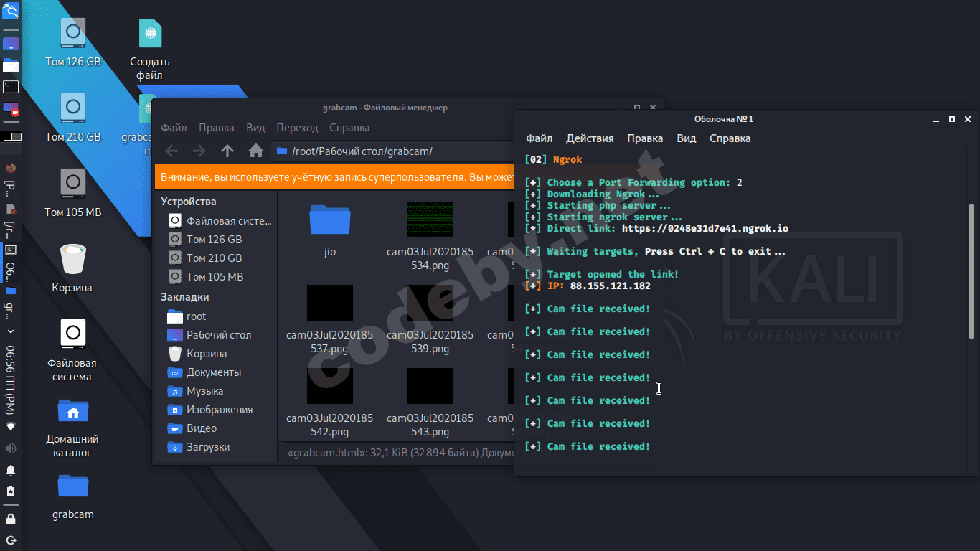This screenshot has height=551, width=980.
Task: Open the Том 126 GB desktop drive
Action: click(72, 34)
